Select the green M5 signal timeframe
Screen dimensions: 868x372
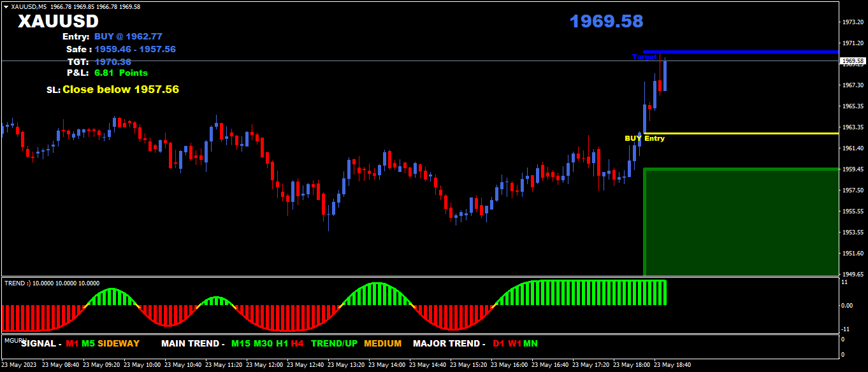pos(88,344)
